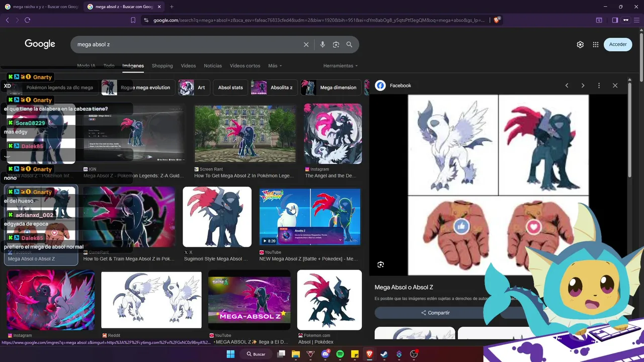This screenshot has width=644, height=362.
Task: Open the Facebook source link in preview
Action: pyautogui.click(x=393, y=85)
